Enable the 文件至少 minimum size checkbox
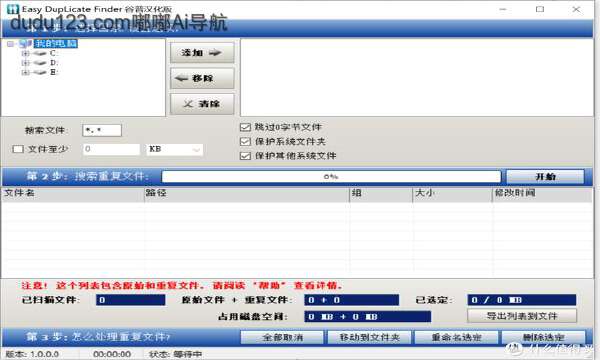This screenshot has width=600, height=360. [18, 149]
